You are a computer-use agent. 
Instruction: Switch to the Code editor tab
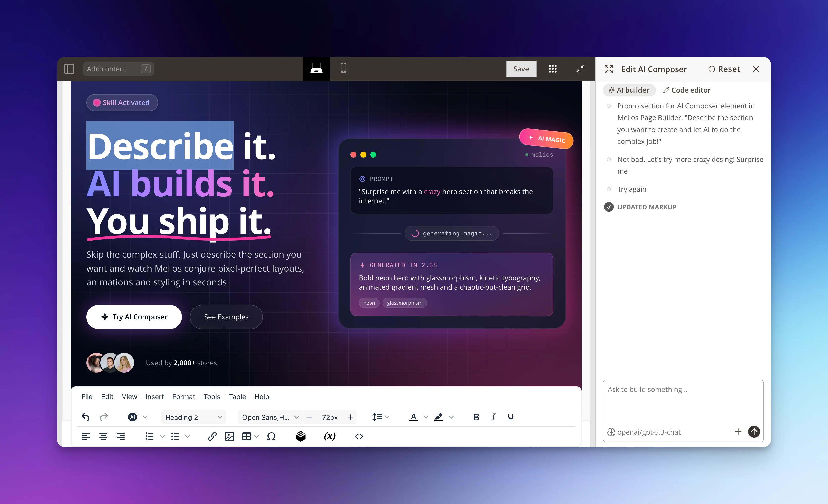686,90
